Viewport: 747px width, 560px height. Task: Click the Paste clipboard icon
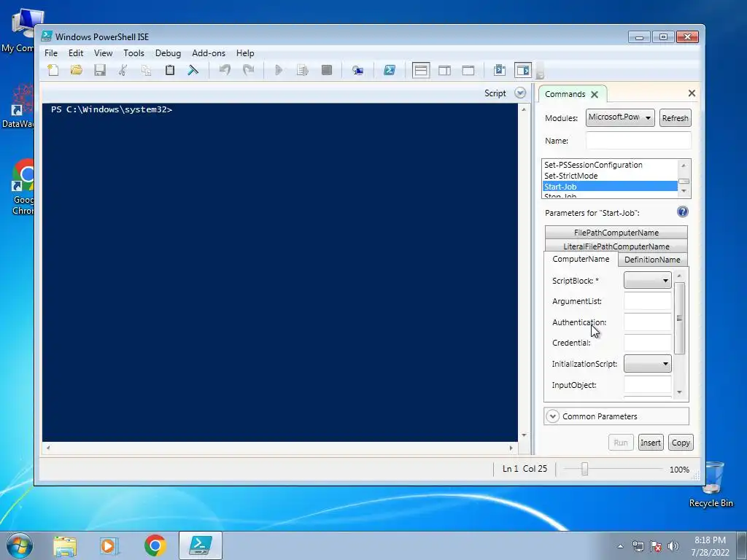click(x=169, y=71)
